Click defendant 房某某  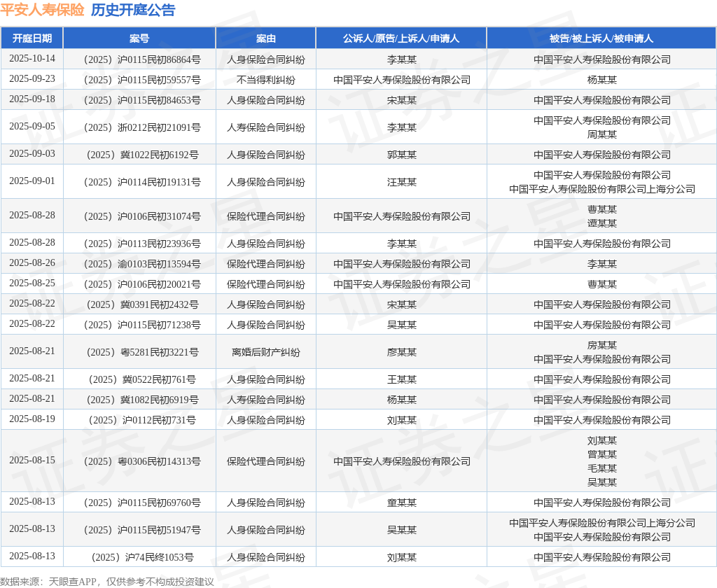[601, 345]
